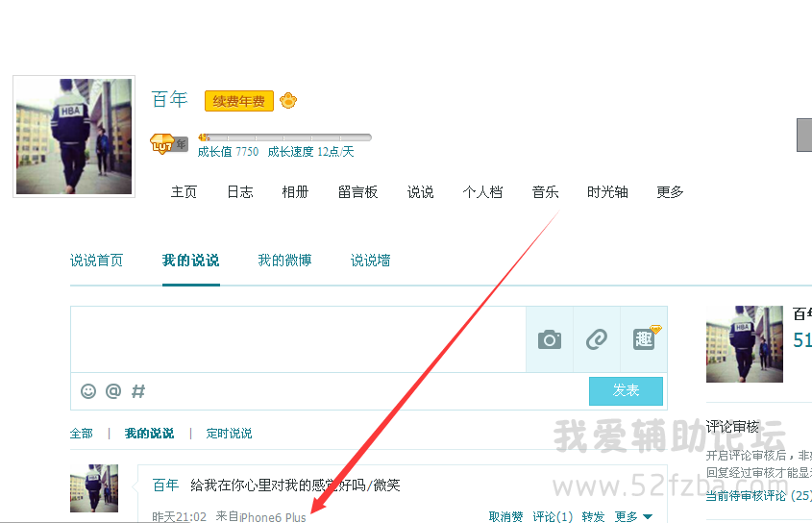Image resolution: width=812 pixels, height=523 pixels.
Task: Switch to 我的说说 main tab
Action: click(x=191, y=261)
